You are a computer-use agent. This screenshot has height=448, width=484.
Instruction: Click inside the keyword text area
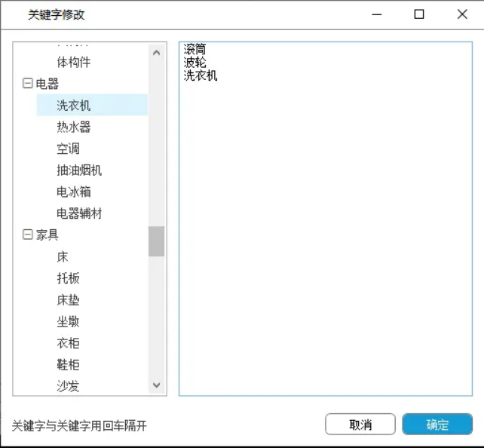click(x=325, y=226)
